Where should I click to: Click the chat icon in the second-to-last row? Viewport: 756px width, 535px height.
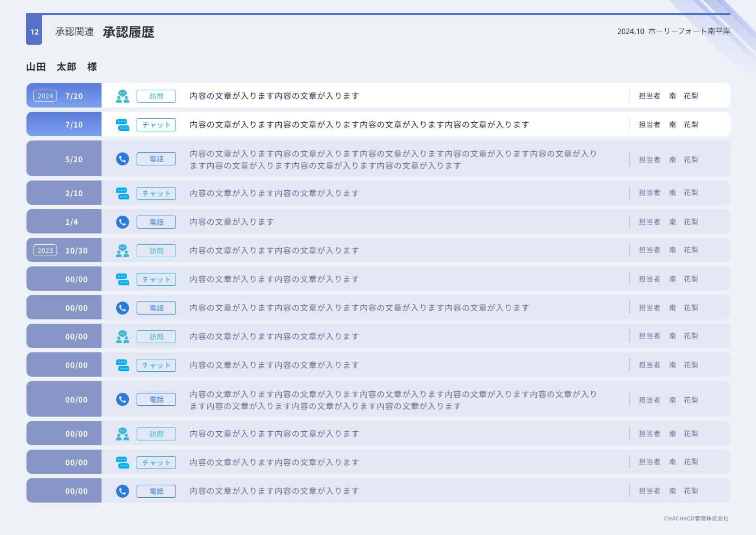coord(123,463)
